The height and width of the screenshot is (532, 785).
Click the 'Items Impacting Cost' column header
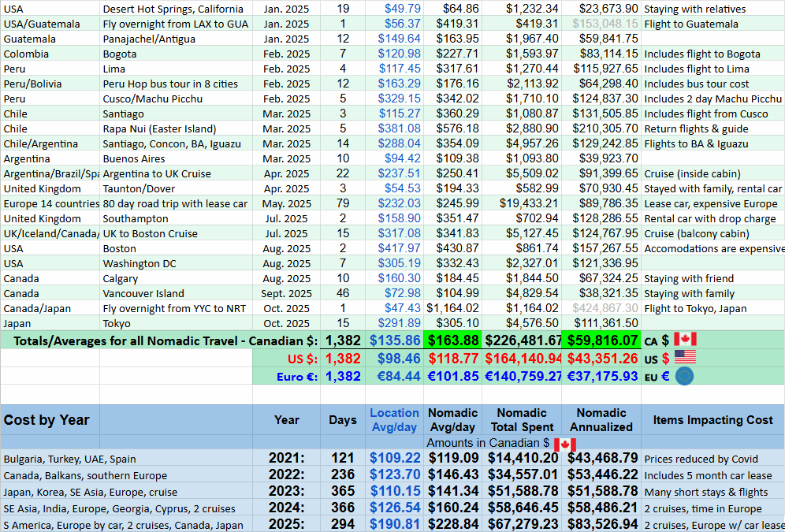[x=712, y=420]
